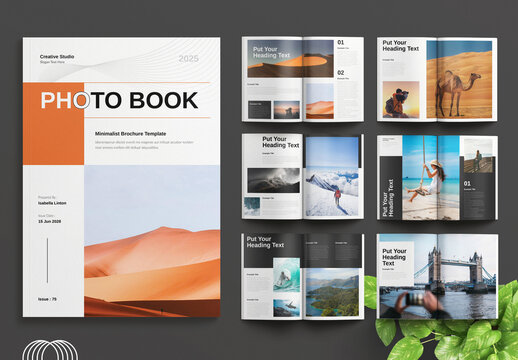Click the PHOTO BOOK cover title
The image size is (518, 360).
(x=119, y=100)
